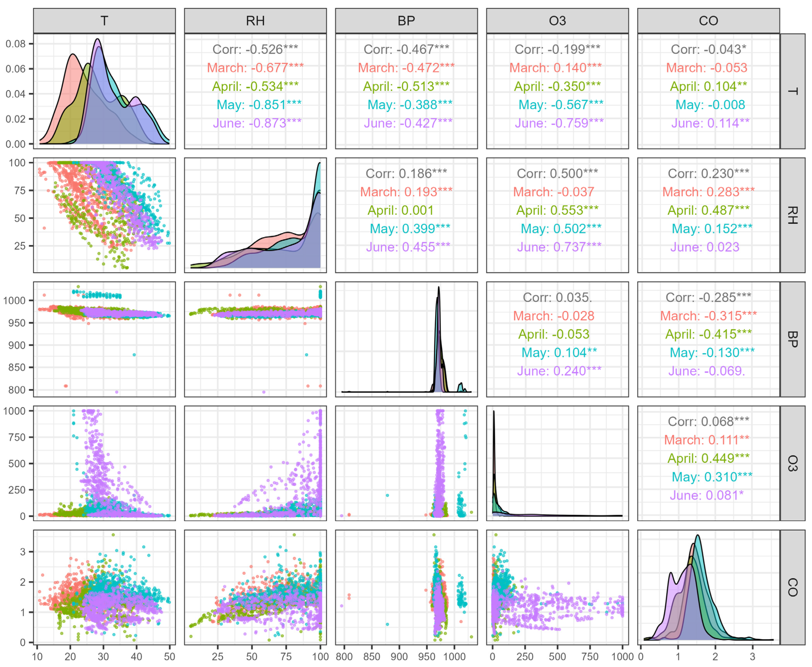Select 'March: -0.037' label
Screen dimensions: 812x667
pyautogui.click(x=554, y=192)
